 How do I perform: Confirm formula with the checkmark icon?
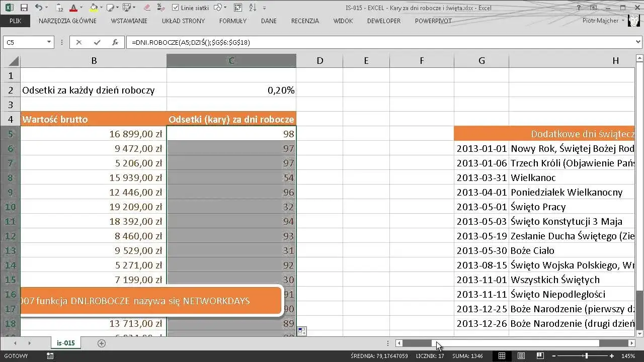point(97,42)
